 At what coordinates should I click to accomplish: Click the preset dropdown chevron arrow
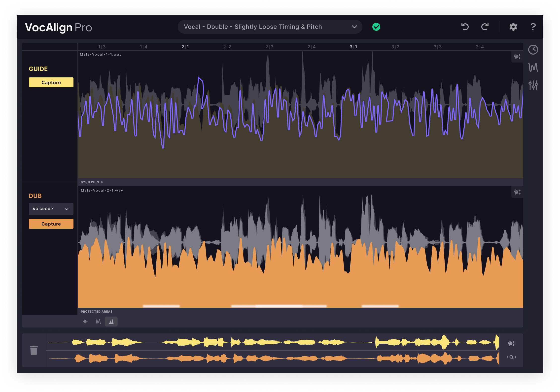click(x=354, y=27)
